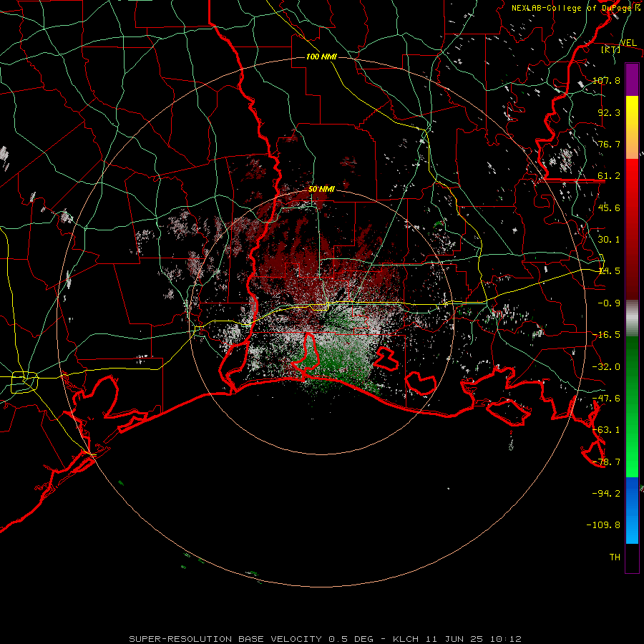
Task: Click the red segment of the color bar
Action: tap(632, 229)
